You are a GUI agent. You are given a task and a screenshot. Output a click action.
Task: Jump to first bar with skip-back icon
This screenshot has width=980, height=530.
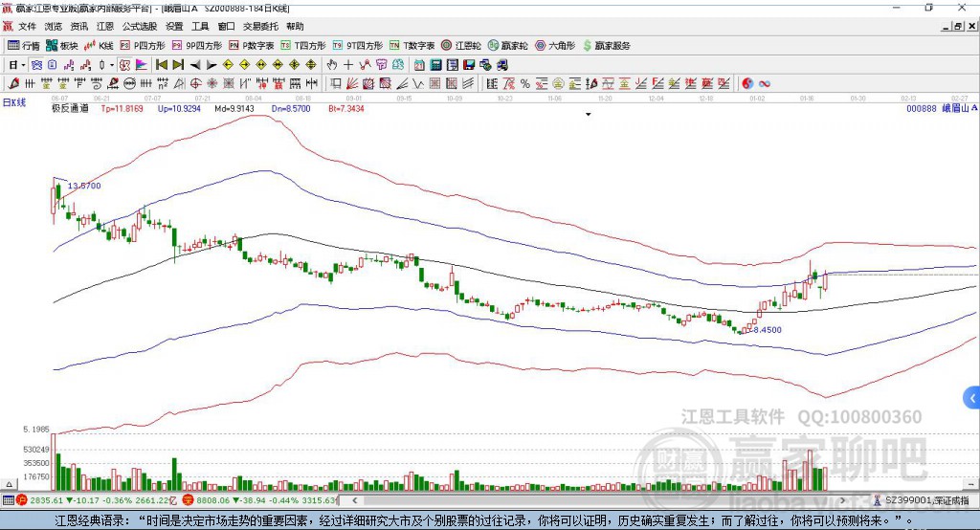[x=162, y=65]
